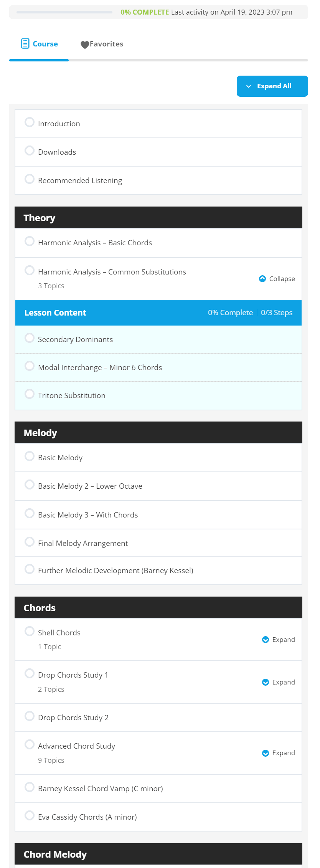This screenshot has width=320, height=868.
Task: Click the Collapse arrow circle icon
Action: pos(262,279)
